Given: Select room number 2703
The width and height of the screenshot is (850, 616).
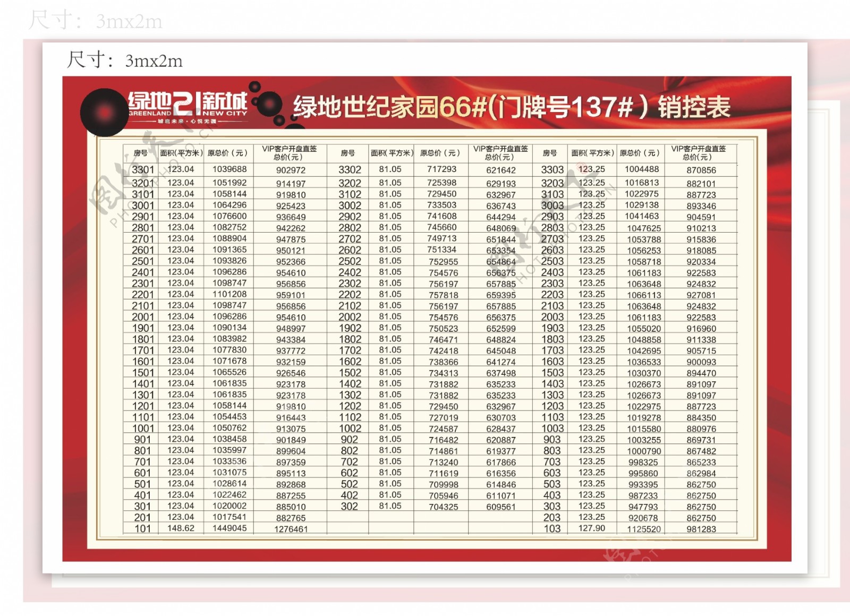Looking at the screenshot, I should coord(552,239).
